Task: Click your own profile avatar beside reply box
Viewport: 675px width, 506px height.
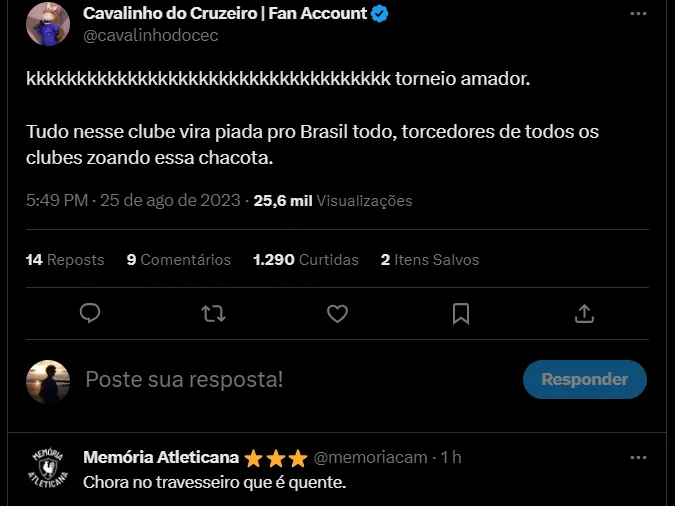Action: click(47, 381)
